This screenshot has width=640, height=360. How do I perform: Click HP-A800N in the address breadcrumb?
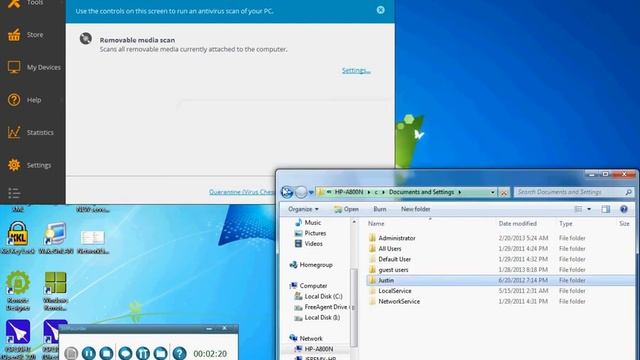coord(349,192)
